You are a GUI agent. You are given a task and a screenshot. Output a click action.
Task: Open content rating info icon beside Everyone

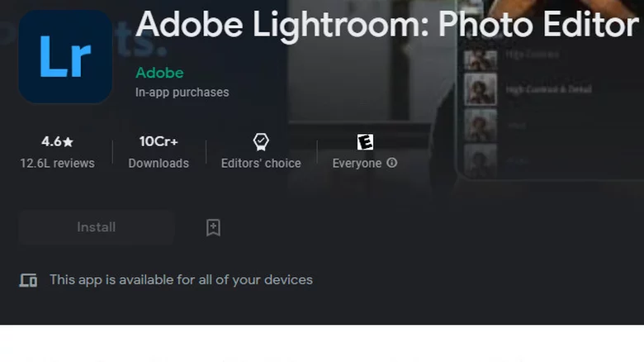pyautogui.click(x=392, y=163)
